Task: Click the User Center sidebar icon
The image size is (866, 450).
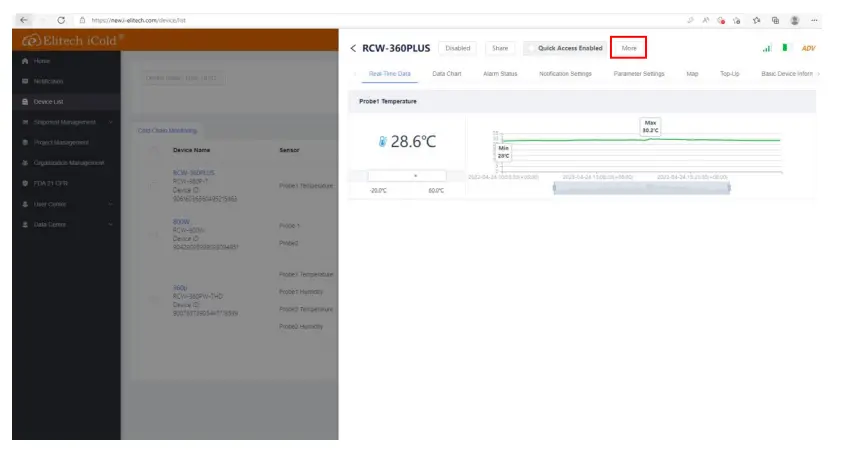Action: click(x=25, y=204)
